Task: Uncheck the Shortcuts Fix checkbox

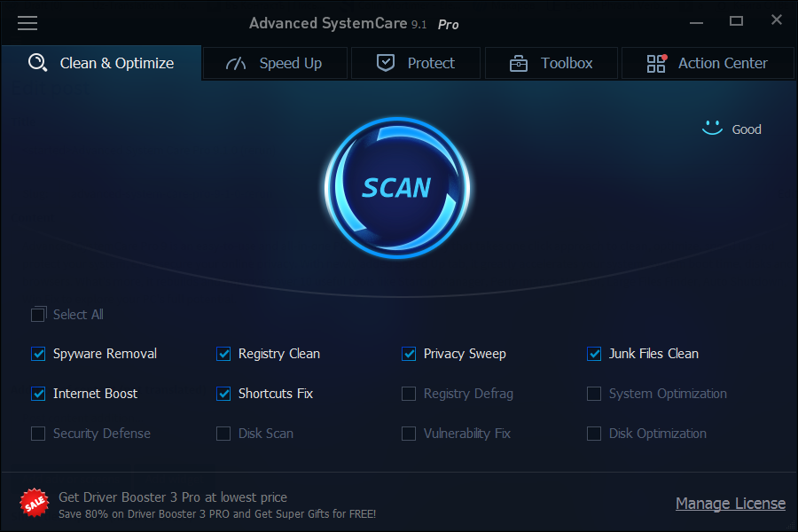Action: [223, 394]
